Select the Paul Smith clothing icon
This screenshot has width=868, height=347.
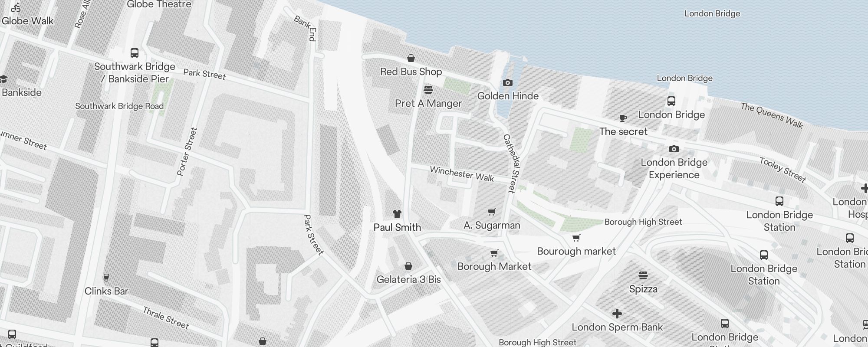[397, 213]
